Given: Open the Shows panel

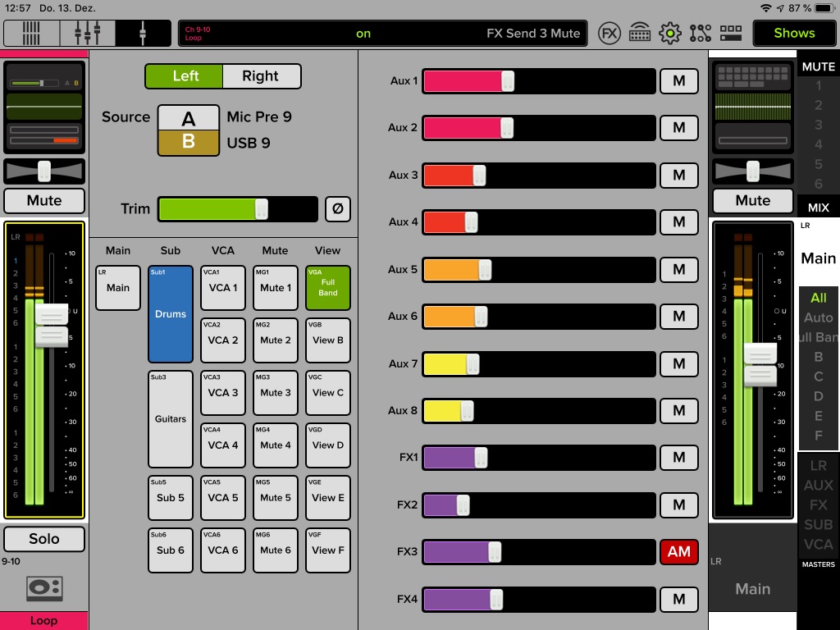Looking at the screenshot, I should point(793,33).
